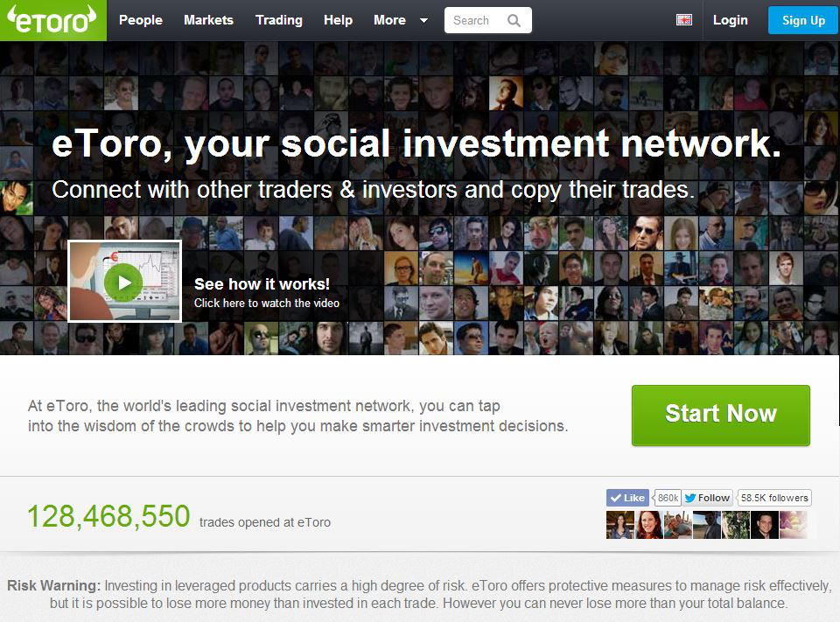This screenshot has height=622, width=840.
Task: Click the Facebook Like button
Action: (x=628, y=498)
